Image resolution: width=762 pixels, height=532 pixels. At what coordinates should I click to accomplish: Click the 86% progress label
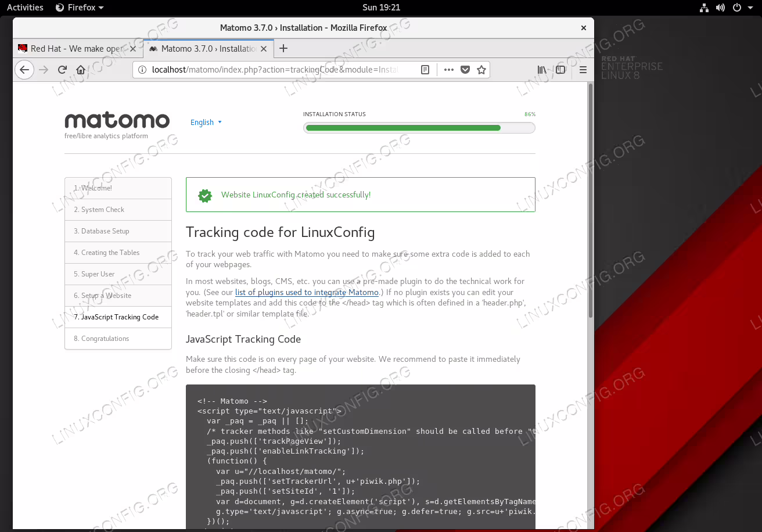tap(530, 114)
